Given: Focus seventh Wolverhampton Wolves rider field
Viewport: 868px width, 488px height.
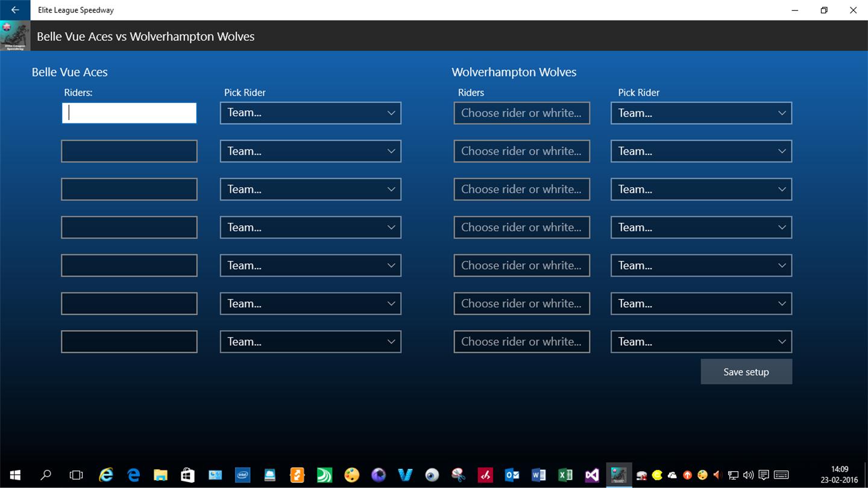Looking at the screenshot, I should tap(522, 342).
